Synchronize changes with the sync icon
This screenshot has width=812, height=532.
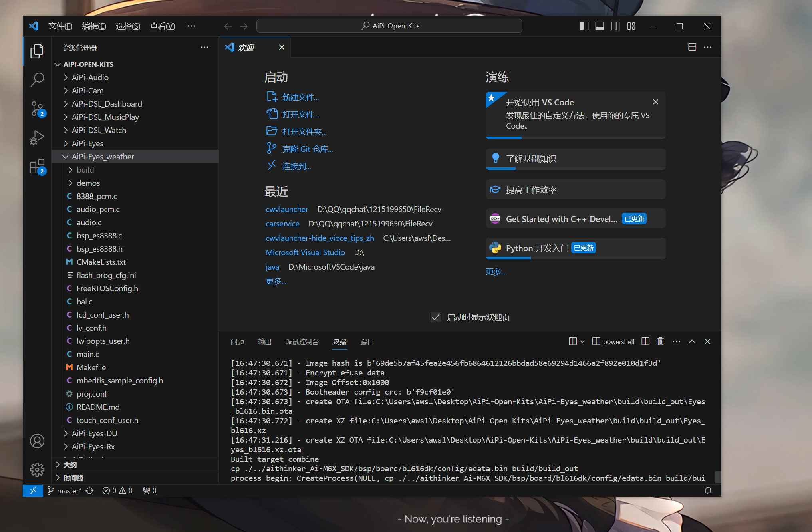tap(90, 491)
